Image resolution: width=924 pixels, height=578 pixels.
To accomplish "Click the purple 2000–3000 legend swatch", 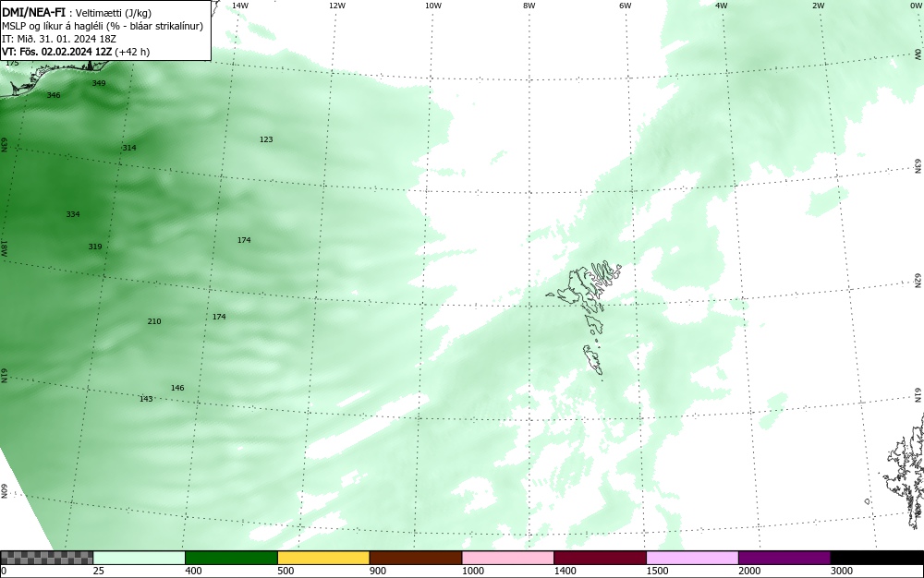I will [784, 558].
